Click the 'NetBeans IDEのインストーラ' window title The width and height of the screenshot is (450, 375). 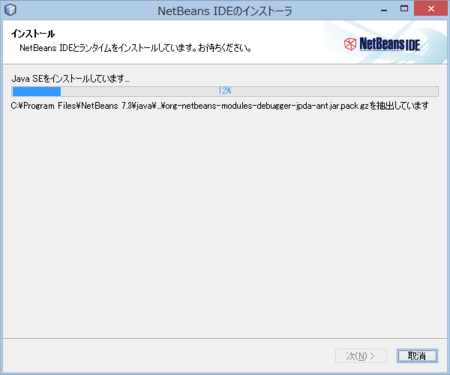pos(225,11)
